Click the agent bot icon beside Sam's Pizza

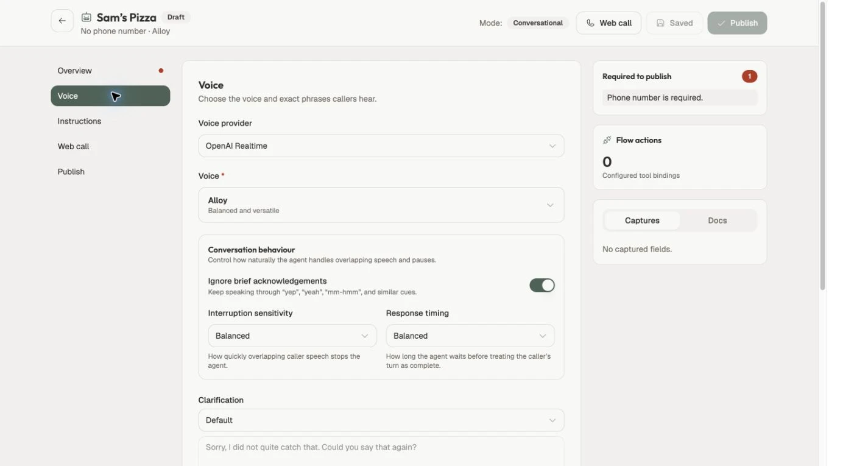[x=86, y=17]
